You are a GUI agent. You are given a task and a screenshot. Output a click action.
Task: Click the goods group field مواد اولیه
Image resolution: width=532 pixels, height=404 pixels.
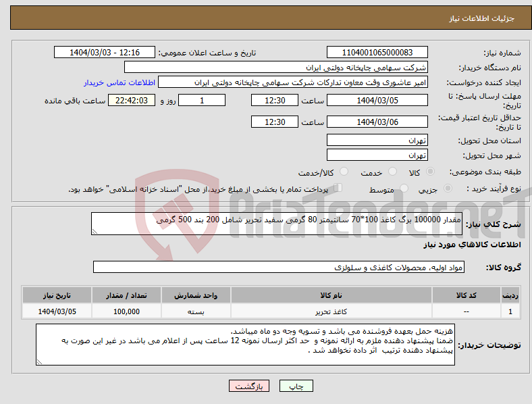pos(279,267)
